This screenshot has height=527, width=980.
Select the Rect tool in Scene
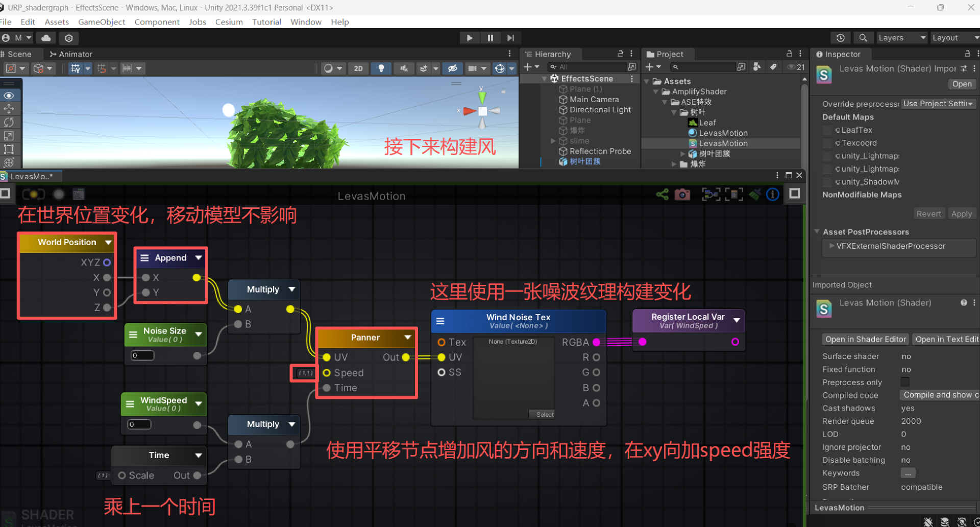[9, 149]
